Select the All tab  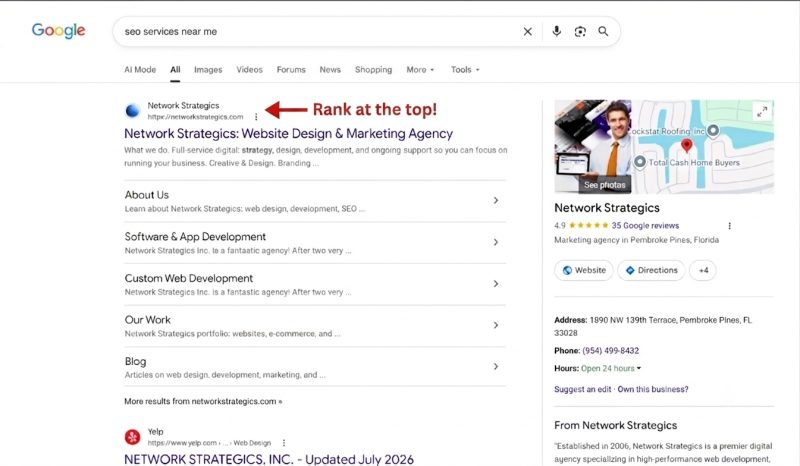(x=175, y=69)
